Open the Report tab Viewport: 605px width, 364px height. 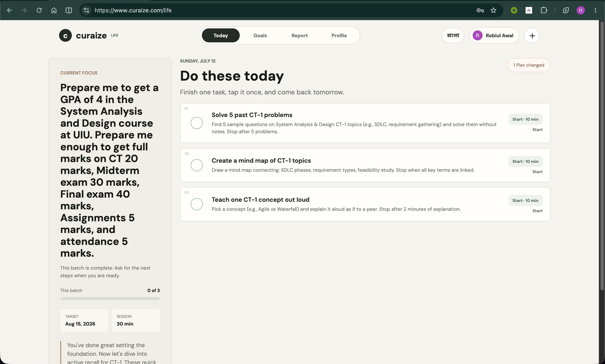(x=299, y=36)
